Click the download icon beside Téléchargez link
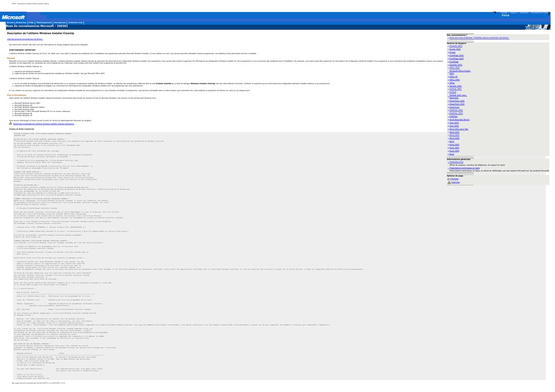Screen dimensions: 555x392 [10, 123]
